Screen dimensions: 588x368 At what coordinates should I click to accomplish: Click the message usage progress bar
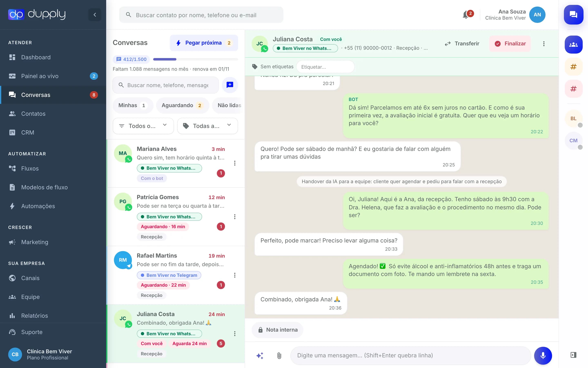click(195, 59)
